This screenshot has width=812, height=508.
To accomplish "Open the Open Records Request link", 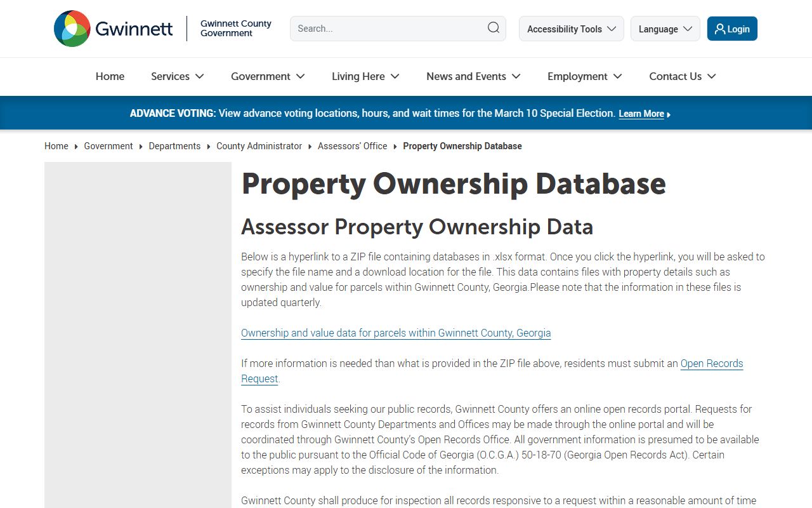I will (712, 364).
